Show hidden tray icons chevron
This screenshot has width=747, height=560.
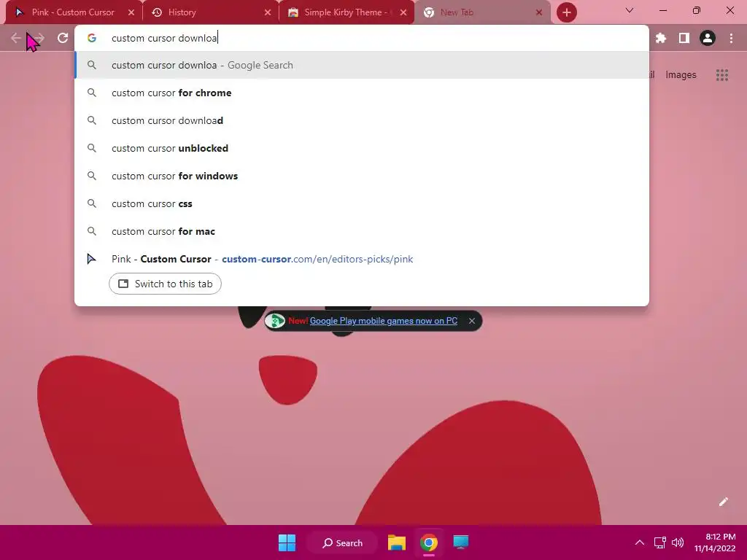(640, 542)
